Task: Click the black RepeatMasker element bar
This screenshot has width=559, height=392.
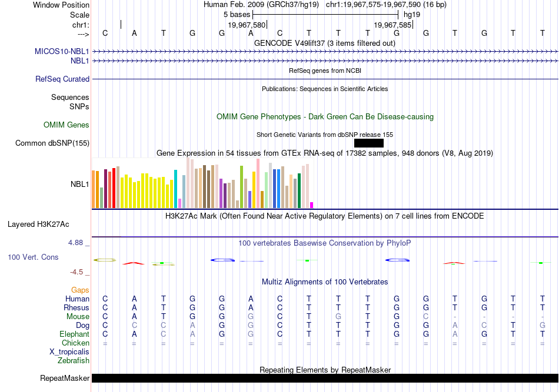Action: point(325,378)
